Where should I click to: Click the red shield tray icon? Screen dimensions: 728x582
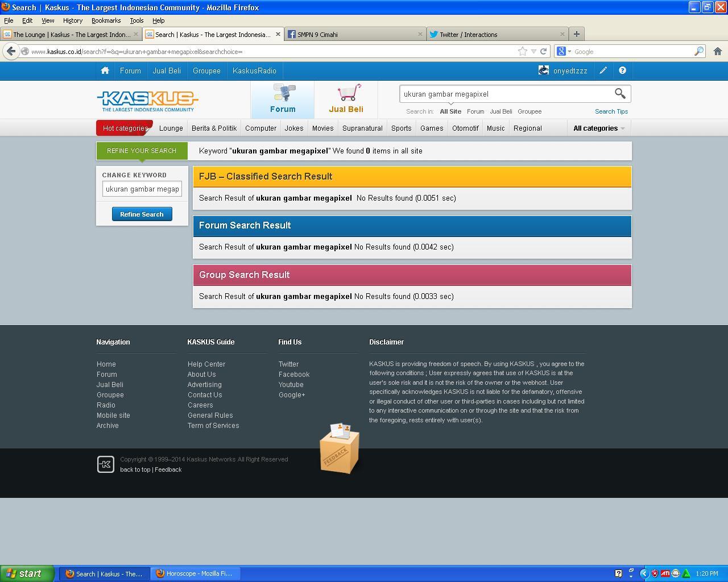coord(655,573)
